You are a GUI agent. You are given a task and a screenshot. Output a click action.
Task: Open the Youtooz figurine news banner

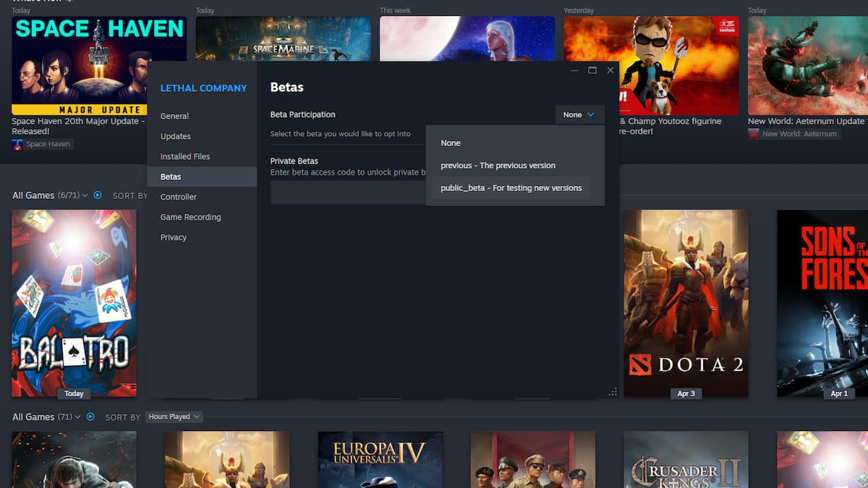[651, 65]
